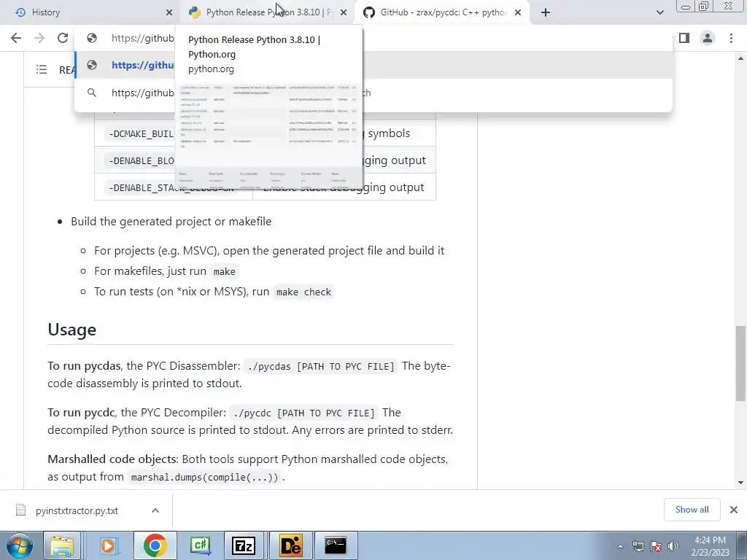Image resolution: width=747 pixels, height=560 pixels.
Task: Click the Python.org tab preview thumbnail
Action: (x=268, y=135)
